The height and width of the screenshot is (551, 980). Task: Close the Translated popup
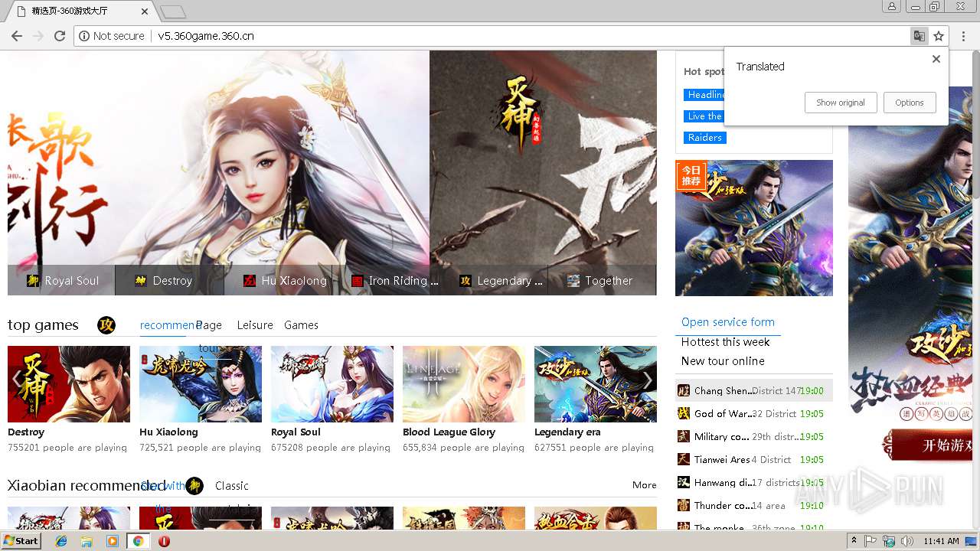(x=936, y=59)
